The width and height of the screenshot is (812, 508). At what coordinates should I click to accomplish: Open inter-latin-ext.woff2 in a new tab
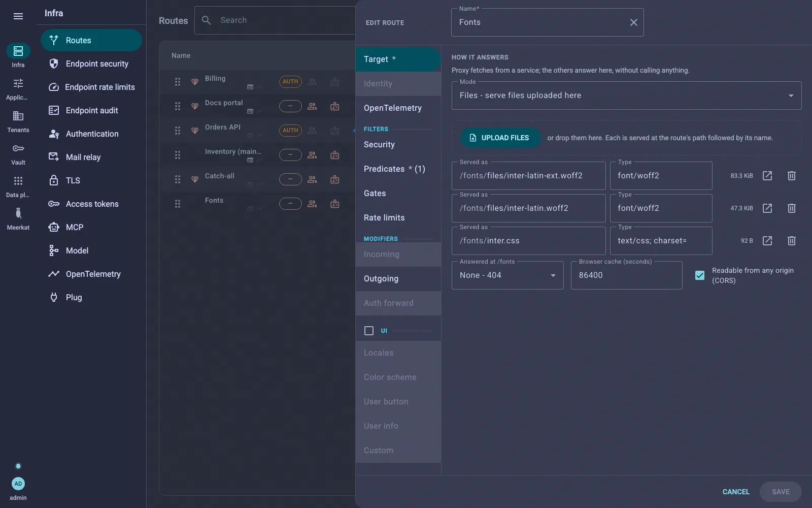(x=767, y=176)
